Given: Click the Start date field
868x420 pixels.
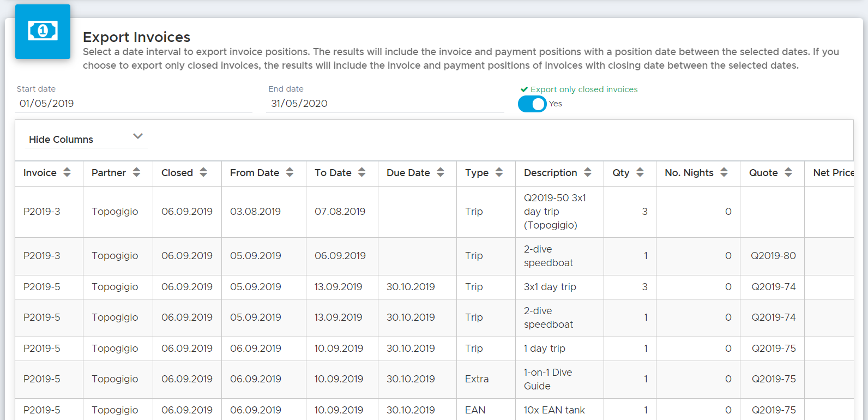Looking at the screenshot, I should coord(134,104).
